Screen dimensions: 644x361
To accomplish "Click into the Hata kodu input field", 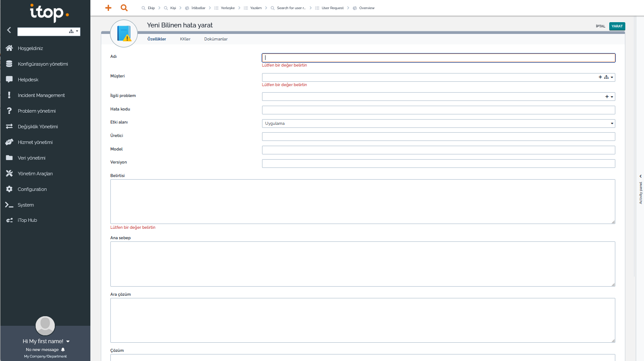I will point(438,110).
